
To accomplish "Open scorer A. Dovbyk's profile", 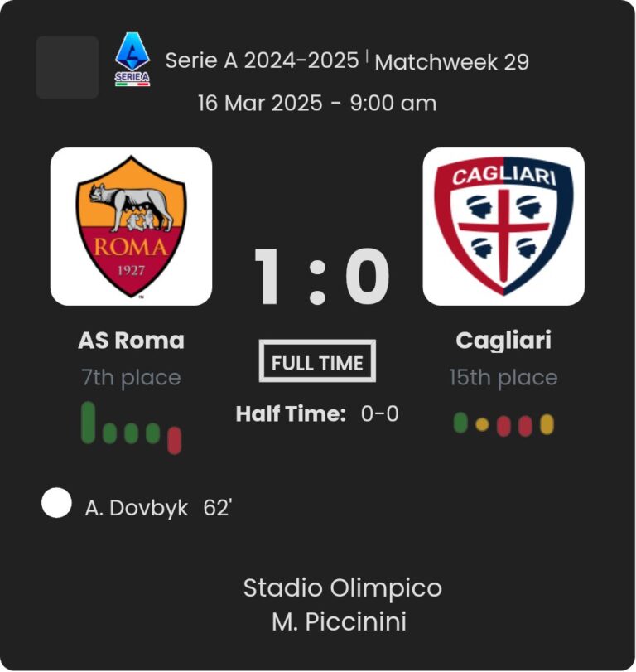I will (x=137, y=508).
